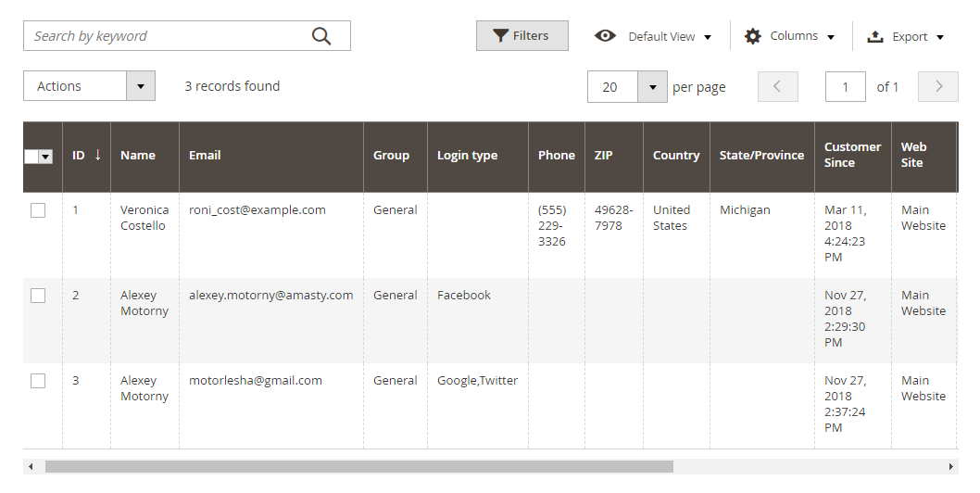The width and height of the screenshot is (980, 493).
Task: Go to previous page arrow
Action: 777,86
